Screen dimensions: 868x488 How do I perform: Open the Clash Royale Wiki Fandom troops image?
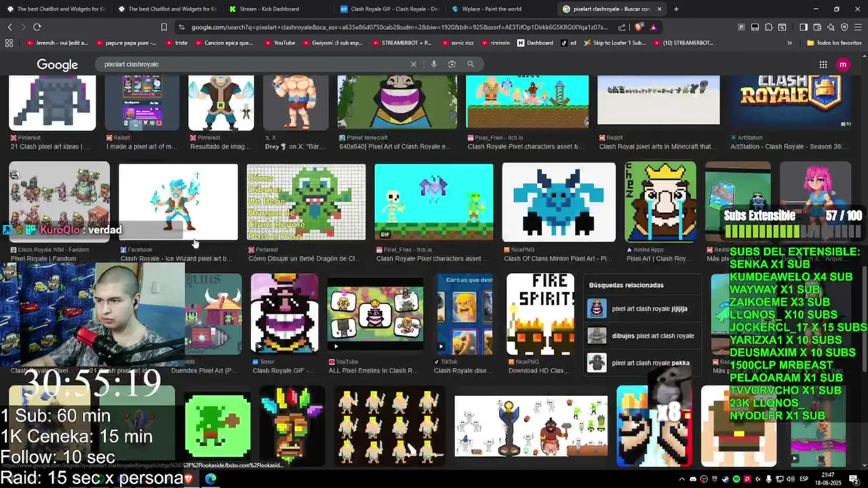click(x=59, y=202)
